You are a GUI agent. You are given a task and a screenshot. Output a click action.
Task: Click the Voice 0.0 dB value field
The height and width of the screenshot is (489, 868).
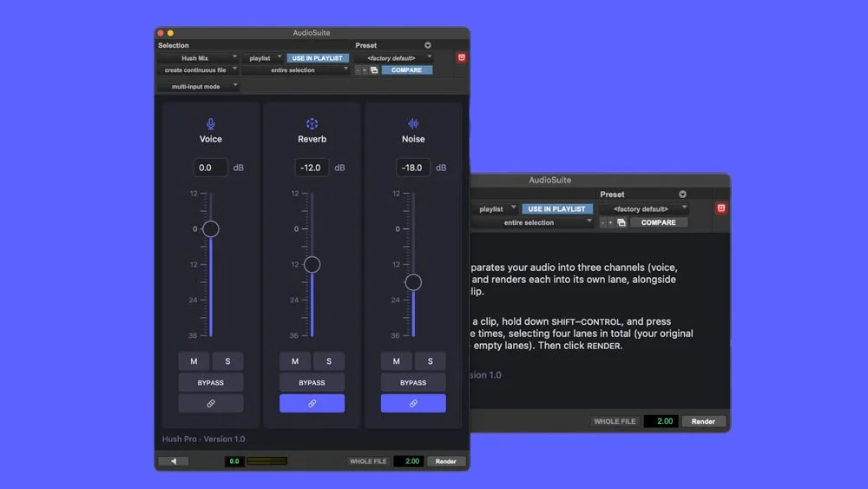(x=210, y=168)
